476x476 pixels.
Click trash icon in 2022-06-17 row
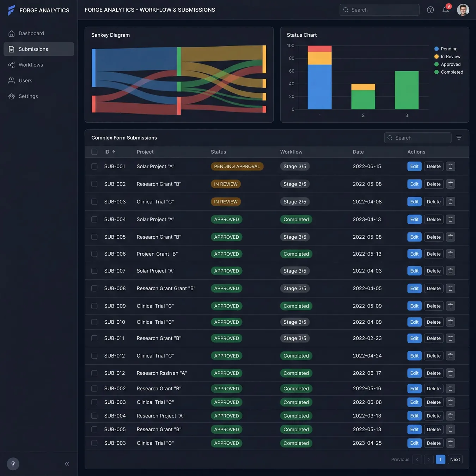(x=450, y=373)
